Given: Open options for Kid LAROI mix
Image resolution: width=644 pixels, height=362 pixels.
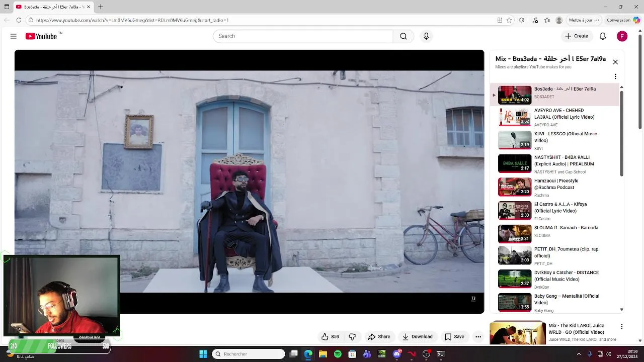Looking at the screenshot, I should pyautogui.click(x=622, y=326).
